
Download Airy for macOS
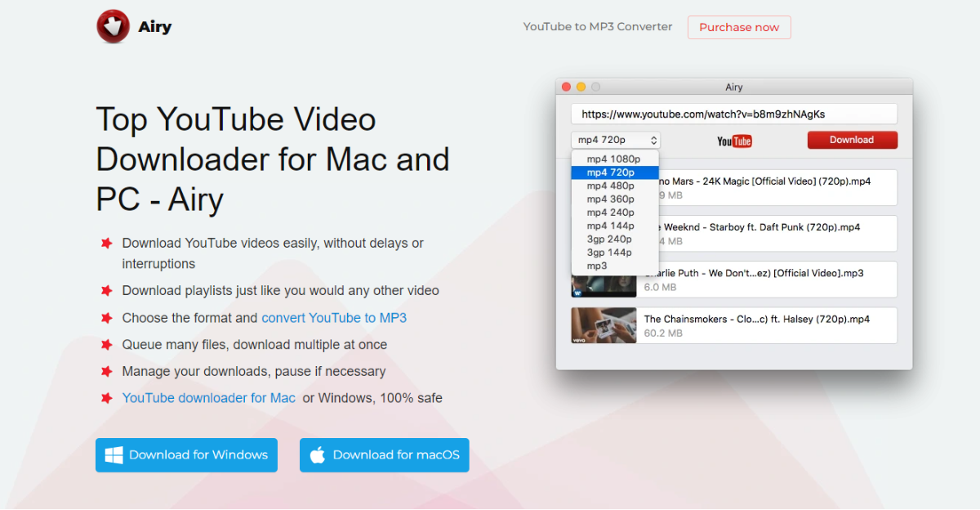(384, 455)
